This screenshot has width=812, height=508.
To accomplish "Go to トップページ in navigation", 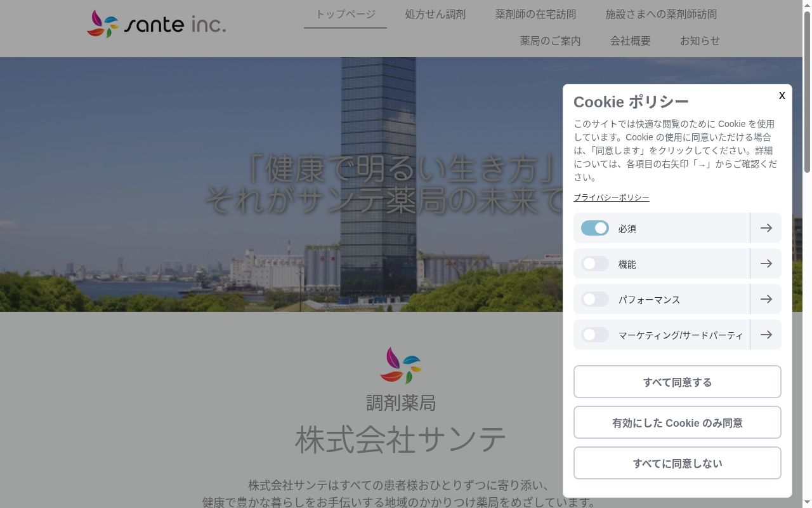I will [346, 14].
